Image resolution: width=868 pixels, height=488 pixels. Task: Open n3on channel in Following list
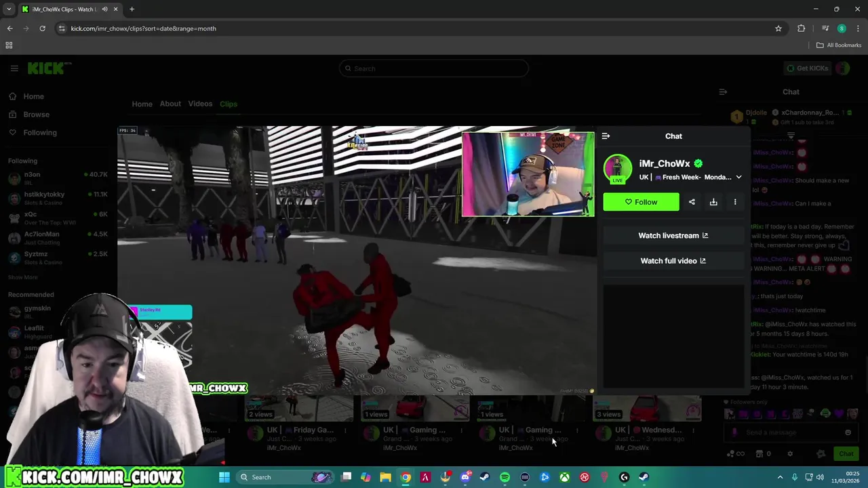pyautogui.click(x=58, y=178)
